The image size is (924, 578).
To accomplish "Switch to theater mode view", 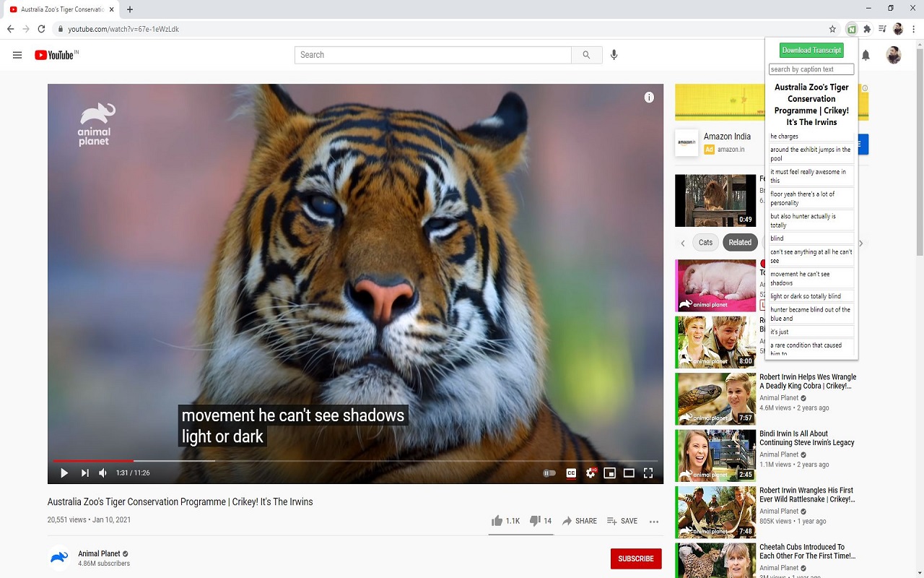I will coord(629,473).
